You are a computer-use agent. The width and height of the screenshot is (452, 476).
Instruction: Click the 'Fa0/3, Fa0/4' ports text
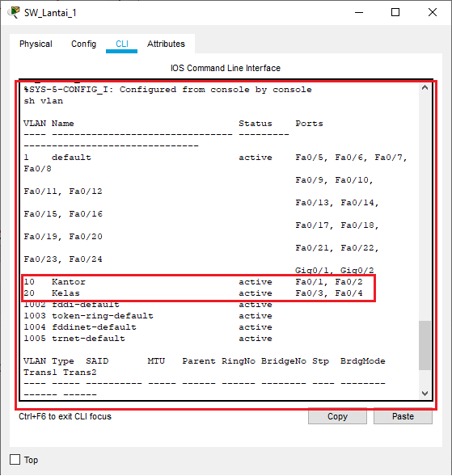(329, 293)
